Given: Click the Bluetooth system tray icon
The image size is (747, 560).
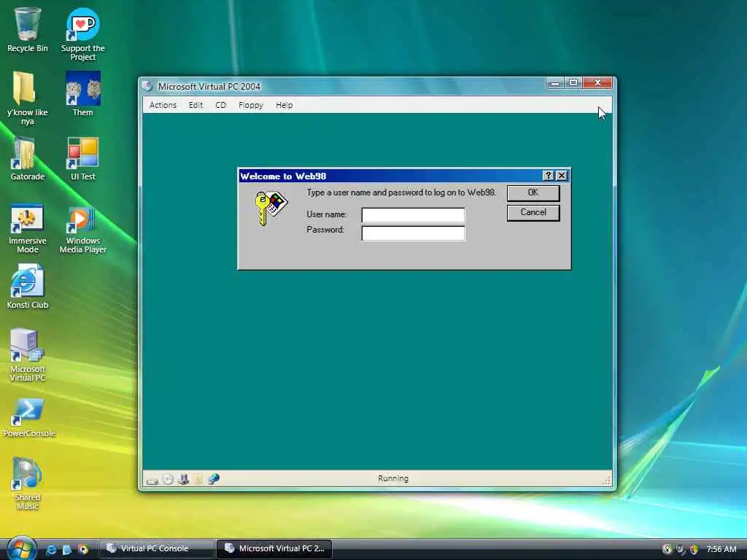Looking at the screenshot, I should click(667, 549).
